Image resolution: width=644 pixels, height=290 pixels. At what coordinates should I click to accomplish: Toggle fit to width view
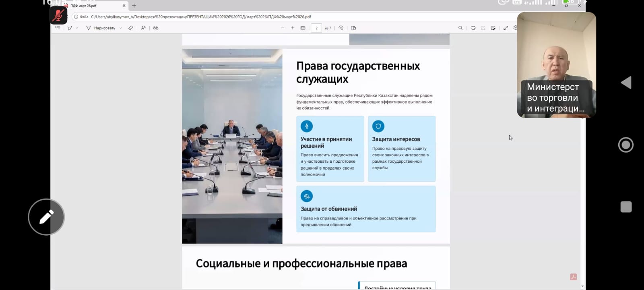303,28
